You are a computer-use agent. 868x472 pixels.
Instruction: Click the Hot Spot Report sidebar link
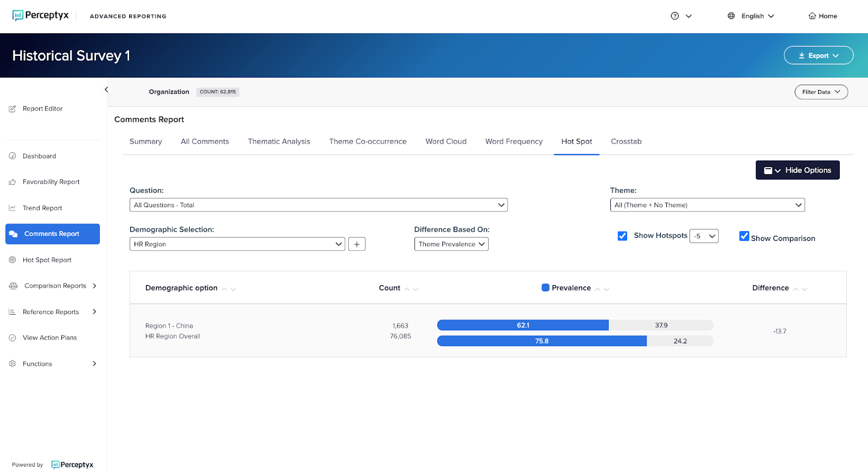(x=47, y=260)
